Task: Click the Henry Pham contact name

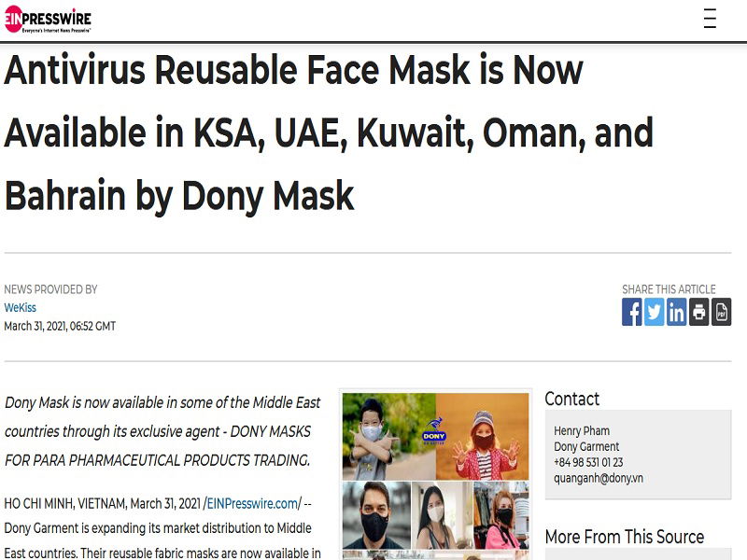Action: point(582,431)
